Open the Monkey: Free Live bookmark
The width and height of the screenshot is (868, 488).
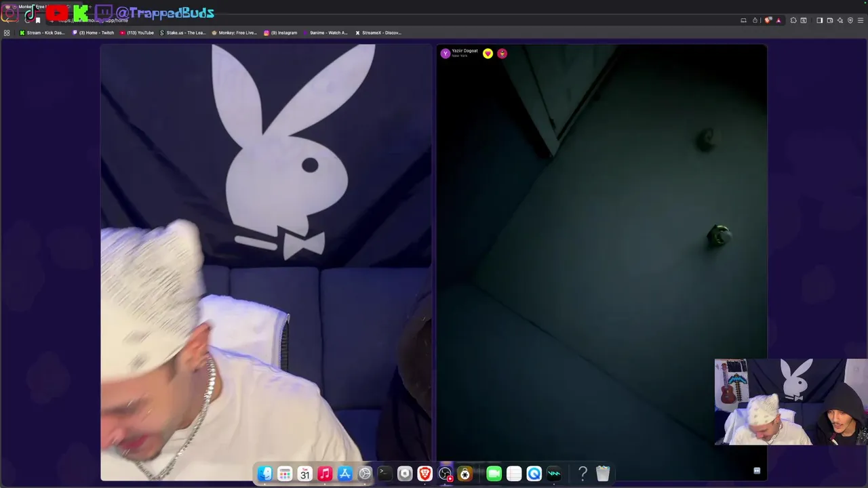pyautogui.click(x=235, y=33)
